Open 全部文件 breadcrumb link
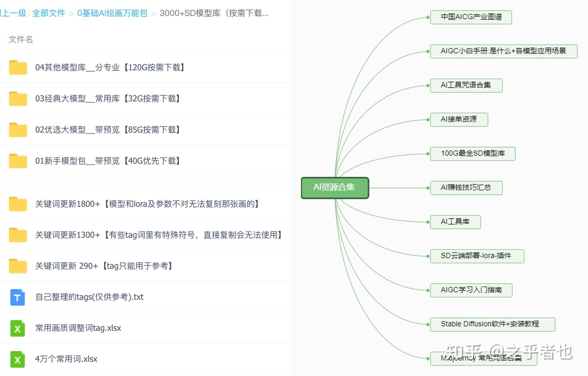 [48, 13]
